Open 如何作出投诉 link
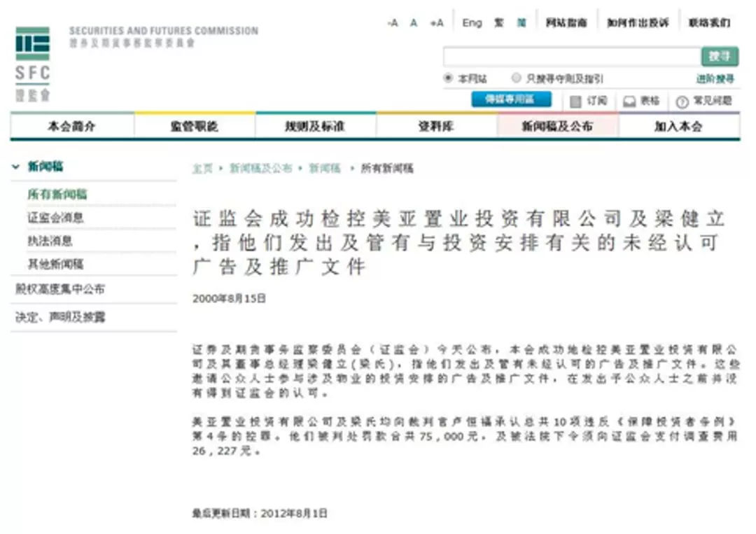The width and height of the screenshot is (756, 534). pos(638,22)
